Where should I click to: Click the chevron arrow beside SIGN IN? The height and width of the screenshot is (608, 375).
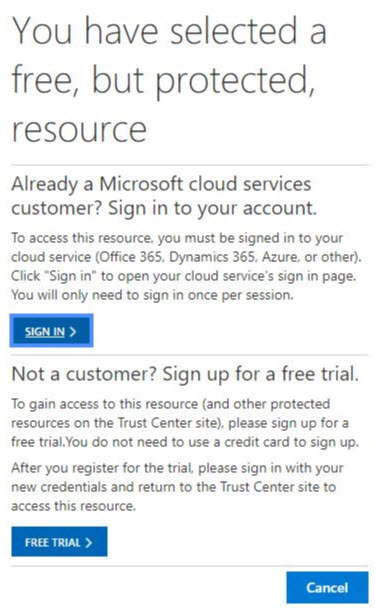pyautogui.click(x=73, y=332)
